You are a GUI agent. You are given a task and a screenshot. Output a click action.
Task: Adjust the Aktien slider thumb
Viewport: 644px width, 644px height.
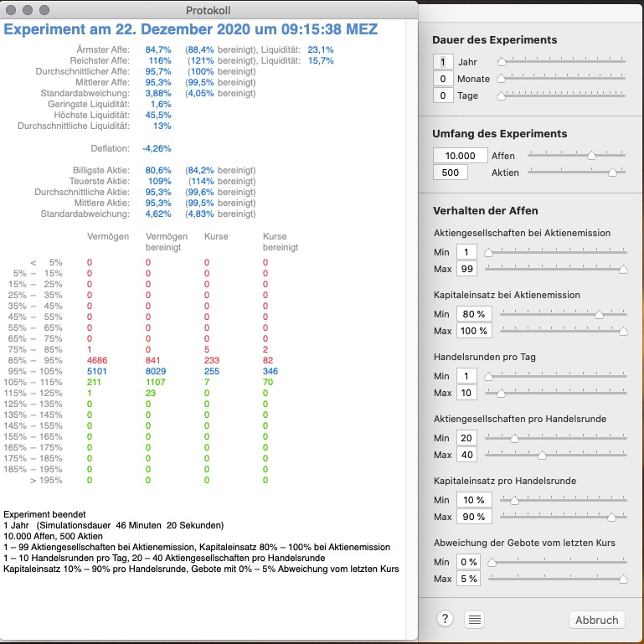pyautogui.click(x=612, y=173)
